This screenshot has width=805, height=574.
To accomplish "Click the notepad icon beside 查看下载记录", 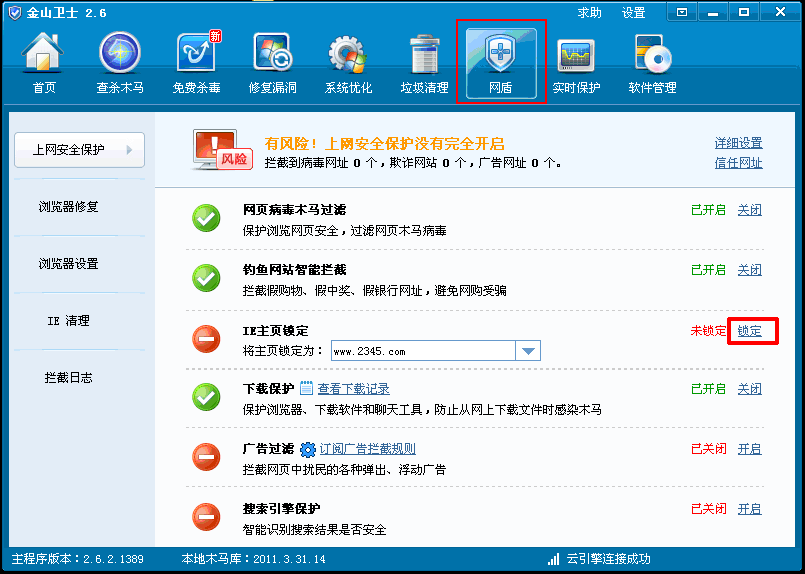I will coord(306,388).
